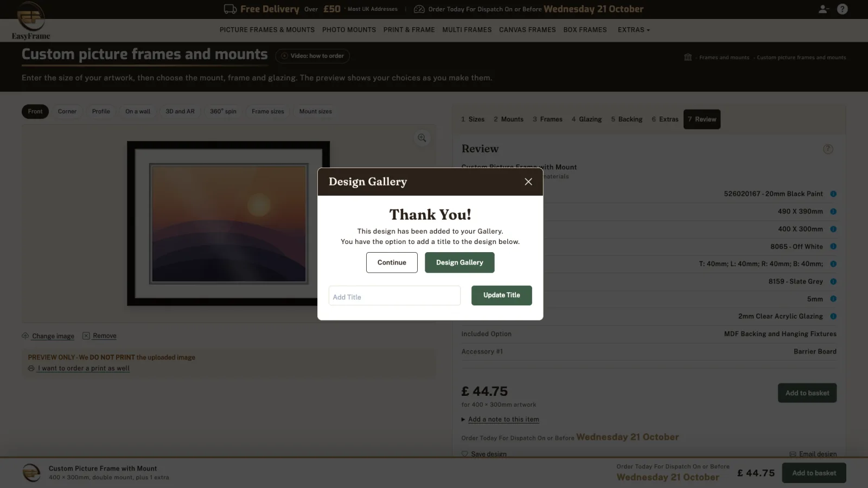Open Picture Frames & Mounts menu
This screenshot has height=488, width=868.
pyautogui.click(x=267, y=30)
